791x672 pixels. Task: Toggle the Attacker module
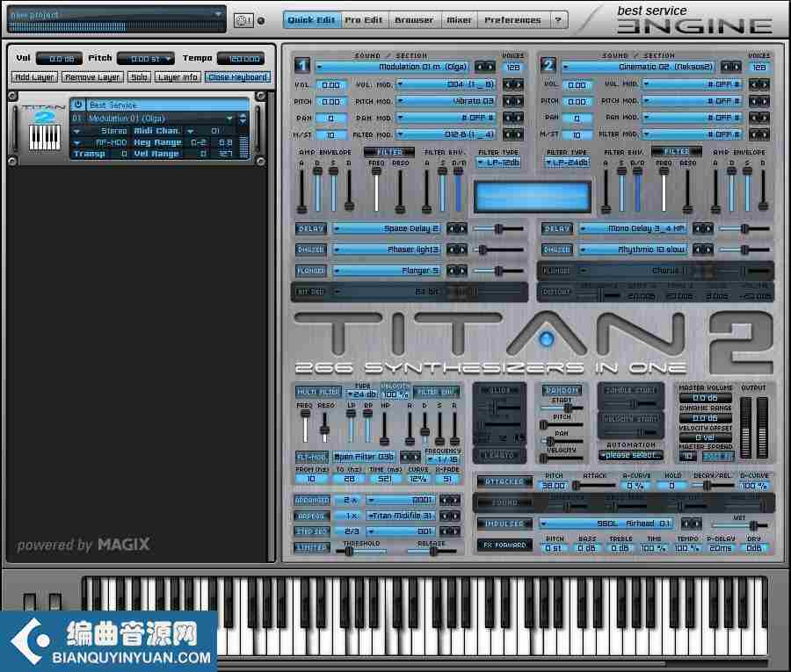(504, 481)
